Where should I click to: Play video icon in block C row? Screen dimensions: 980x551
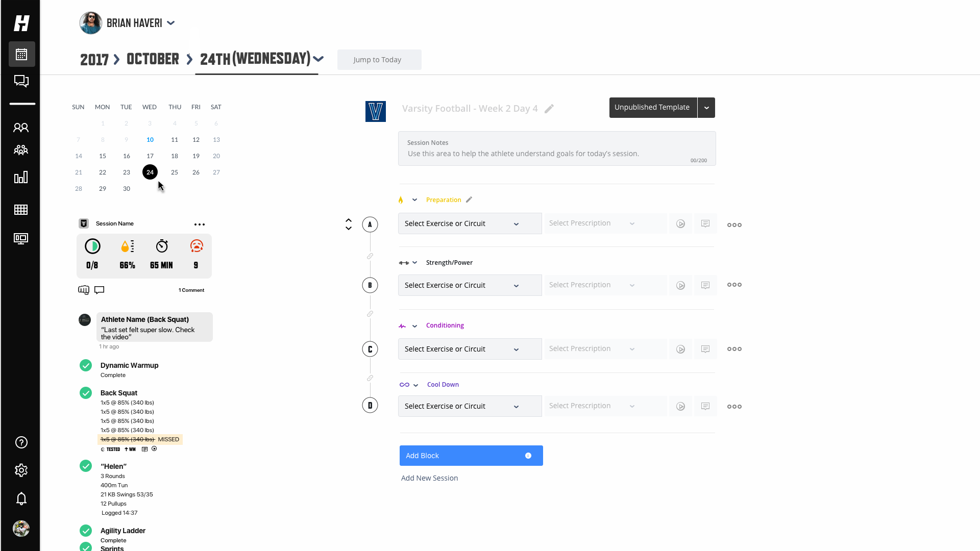pyautogui.click(x=680, y=349)
